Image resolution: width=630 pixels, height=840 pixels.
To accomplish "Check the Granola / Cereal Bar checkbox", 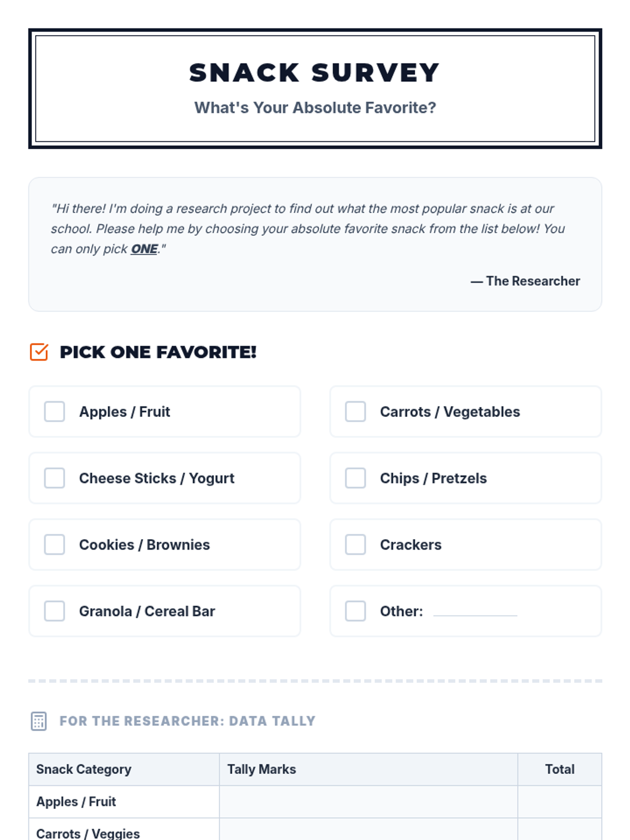I will click(x=55, y=611).
